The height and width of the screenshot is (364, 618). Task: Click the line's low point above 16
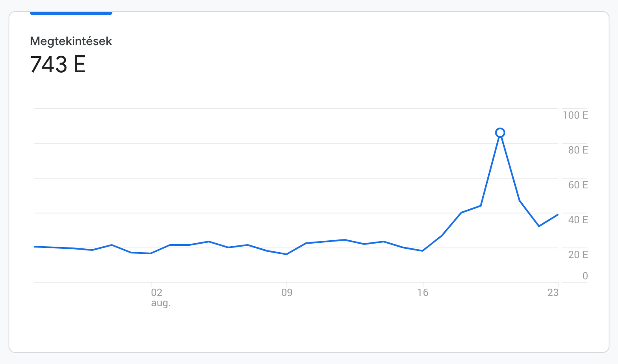click(x=422, y=251)
